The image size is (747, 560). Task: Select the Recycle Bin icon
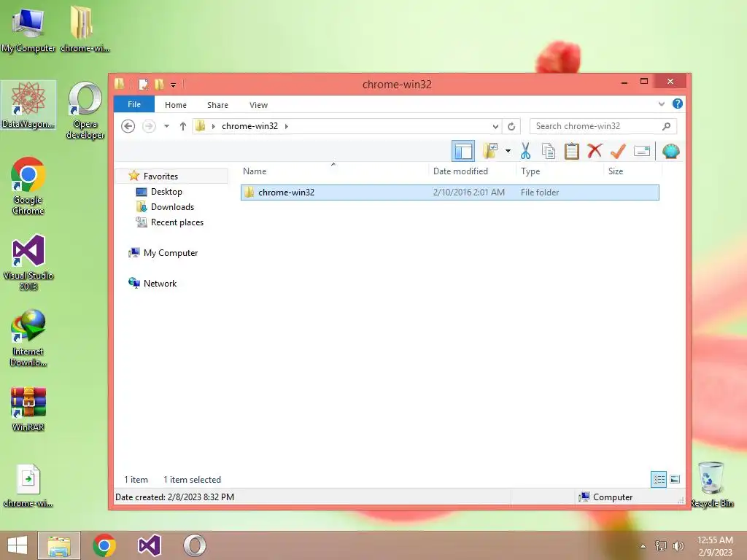712,484
